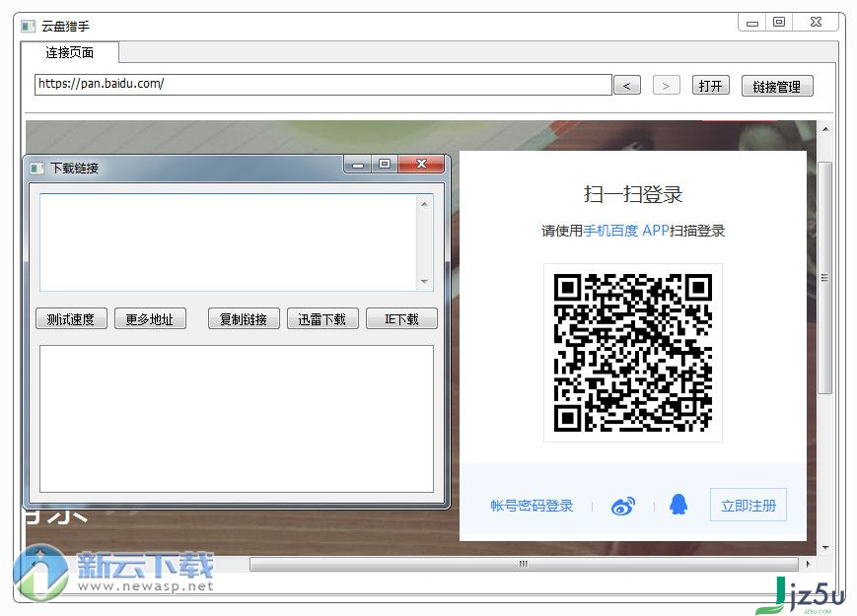
Task: Click the page horizontal scrollbar thumb
Action: point(524,564)
